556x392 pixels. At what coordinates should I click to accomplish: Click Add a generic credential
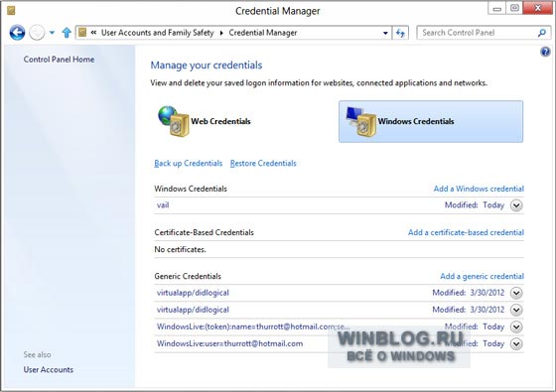482,276
